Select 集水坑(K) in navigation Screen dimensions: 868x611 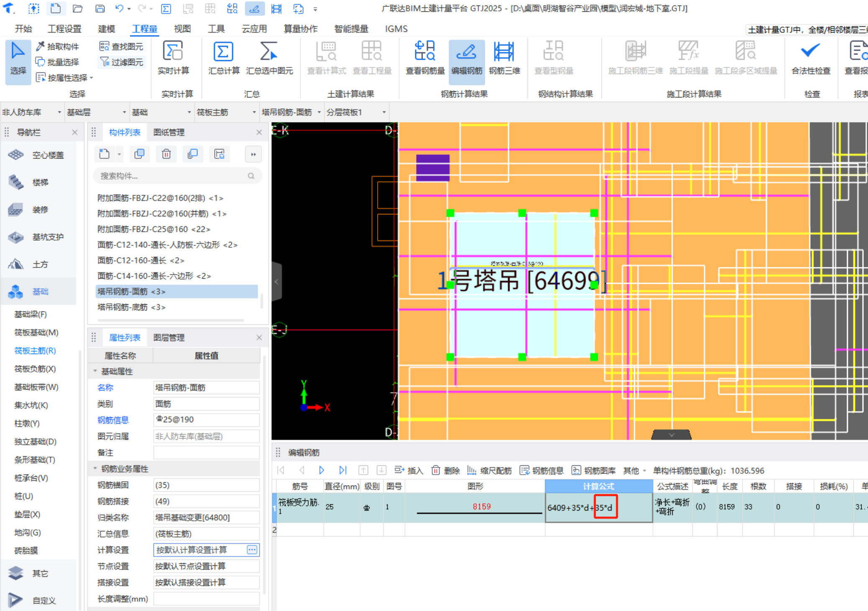click(31, 405)
